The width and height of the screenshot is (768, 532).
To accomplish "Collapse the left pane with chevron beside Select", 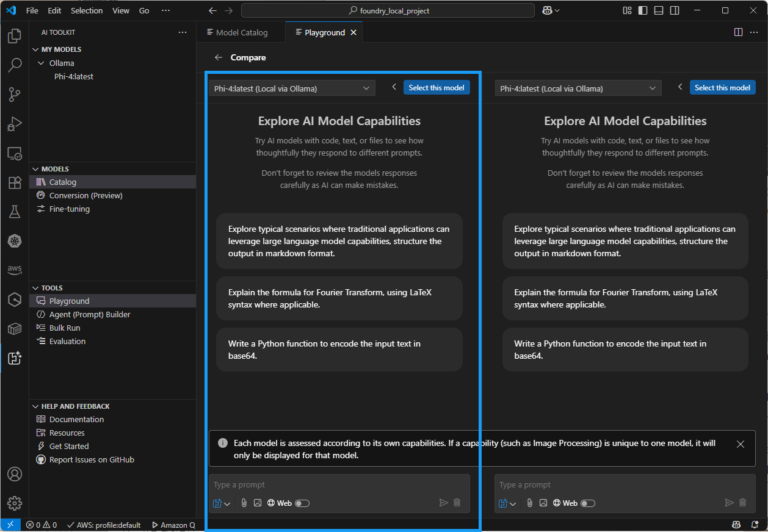I will 394,87.
